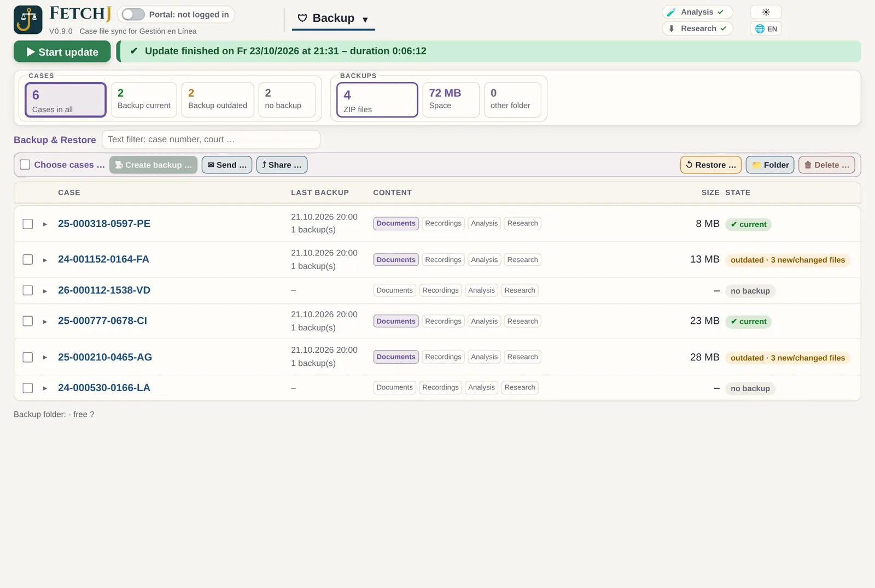Toggle the light theme sun icon

point(766,12)
